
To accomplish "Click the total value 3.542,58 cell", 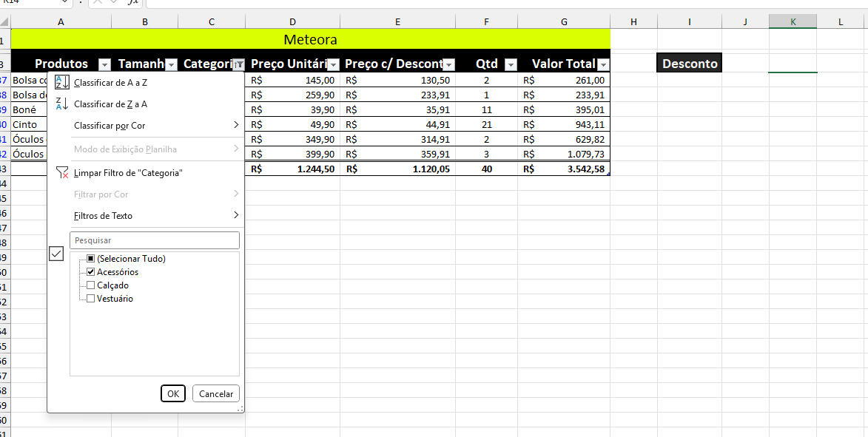I will click(564, 169).
